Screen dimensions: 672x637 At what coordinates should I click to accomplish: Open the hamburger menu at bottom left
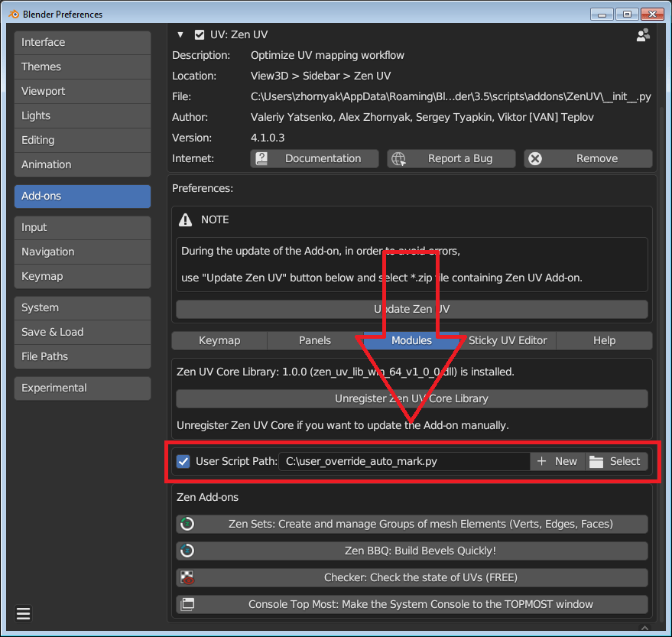point(23,613)
